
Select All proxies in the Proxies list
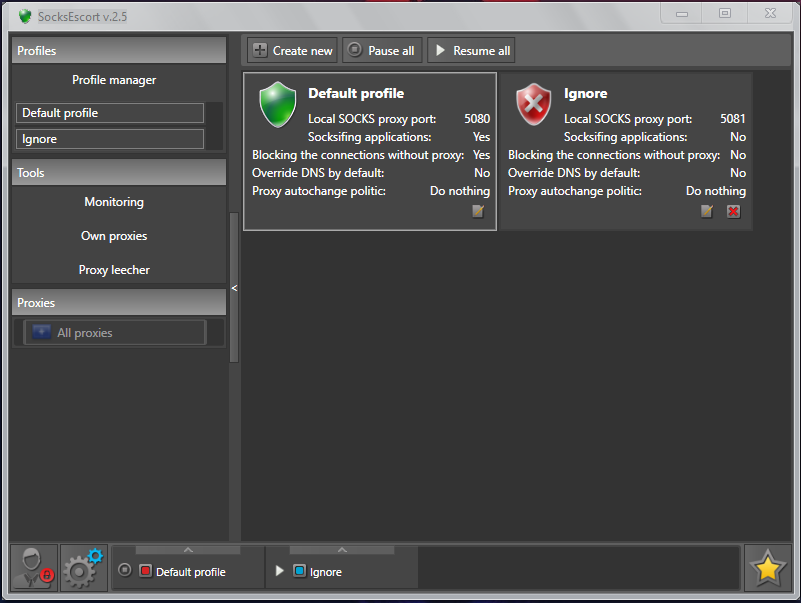coord(115,333)
